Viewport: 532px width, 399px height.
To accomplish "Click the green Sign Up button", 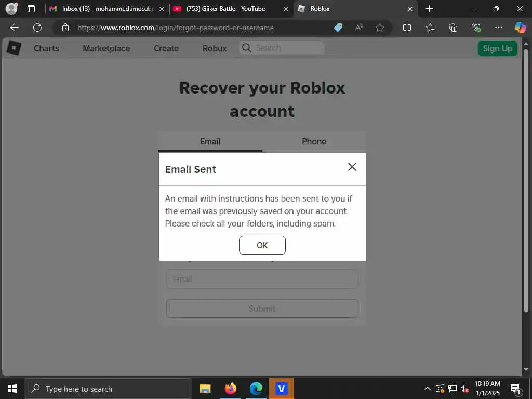I will (497, 48).
